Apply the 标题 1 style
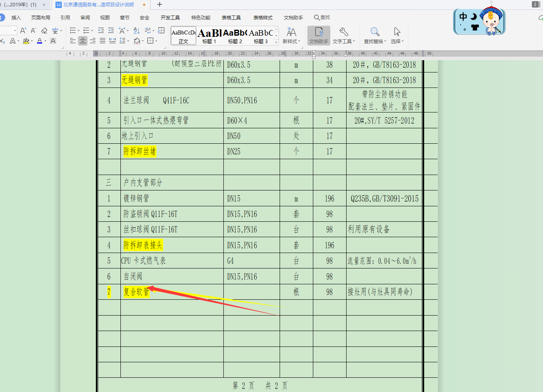543x392 pixels. [x=209, y=36]
